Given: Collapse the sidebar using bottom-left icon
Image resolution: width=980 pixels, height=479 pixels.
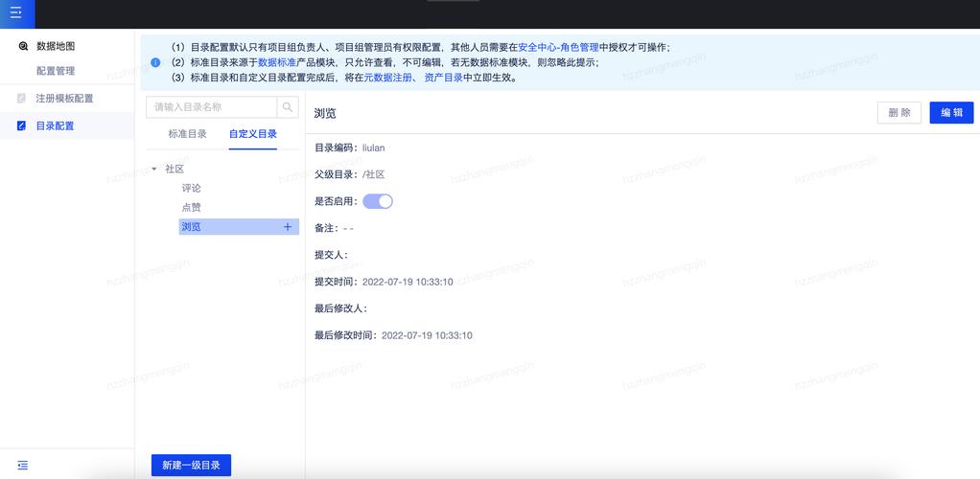Looking at the screenshot, I should point(23,465).
